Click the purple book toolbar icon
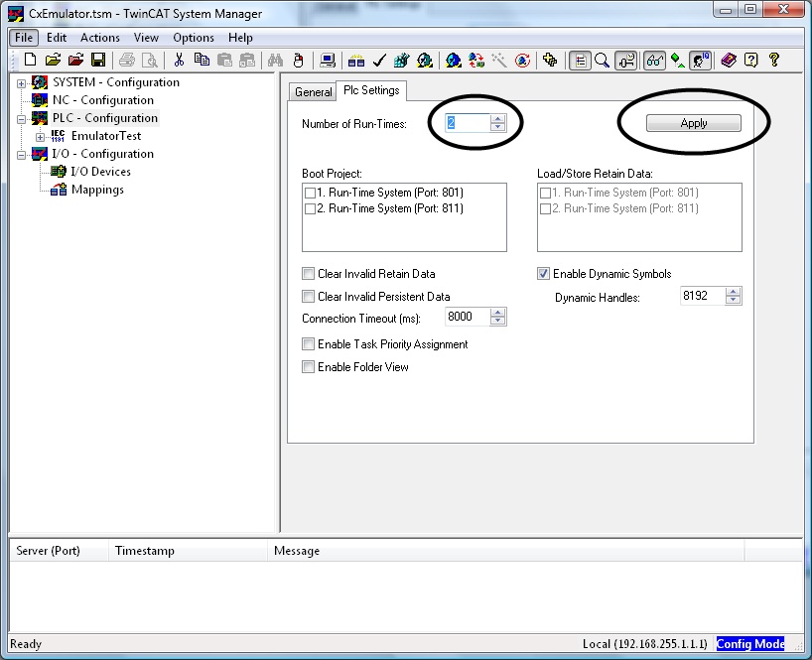The width and height of the screenshot is (812, 660). pyautogui.click(x=729, y=61)
